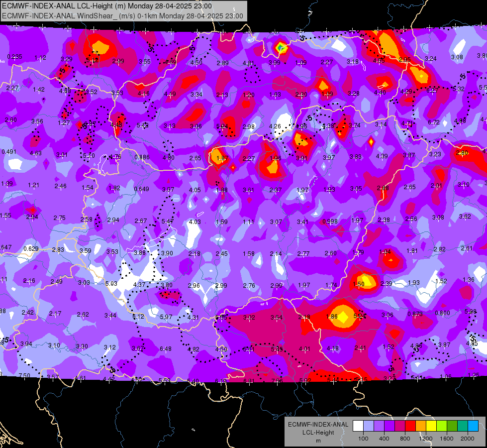The height and width of the screenshot is (448, 487).
Task: Click the wind shear value 7.50
Action: point(24,375)
